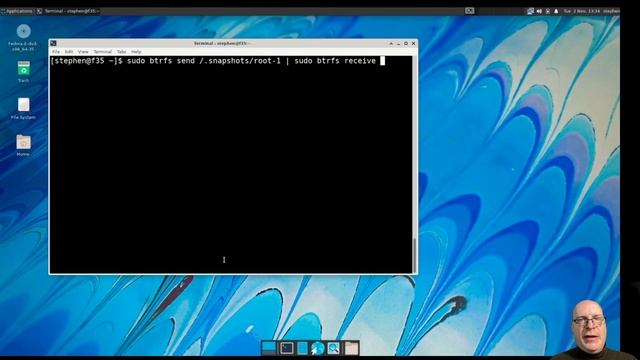Open the Terminal File menu
The image size is (640, 360).
pyautogui.click(x=56, y=52)
